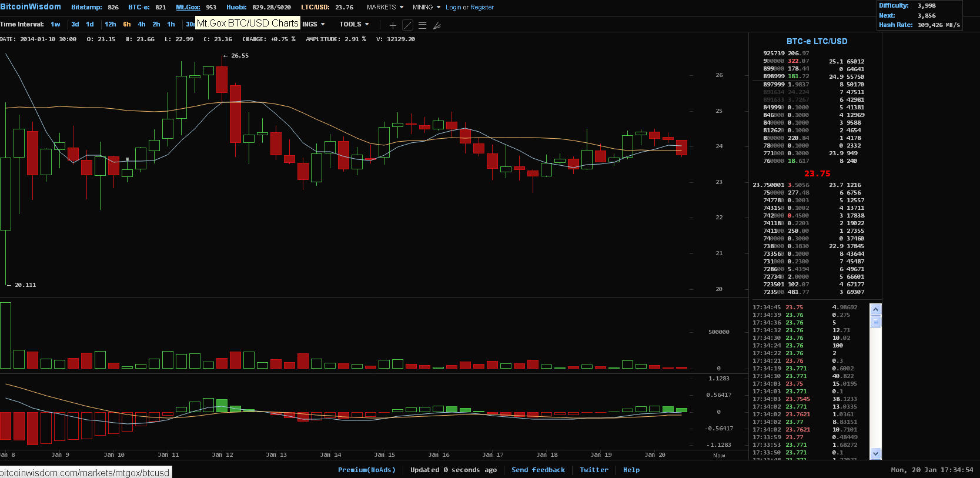Screen dimensions: 980x478
Task: Click the Jan 20 date label on time axis
Action: click(655, 454)
